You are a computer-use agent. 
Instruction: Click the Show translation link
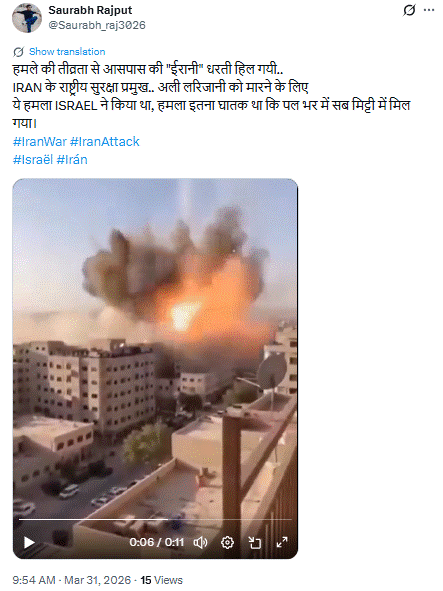point(67,52)
